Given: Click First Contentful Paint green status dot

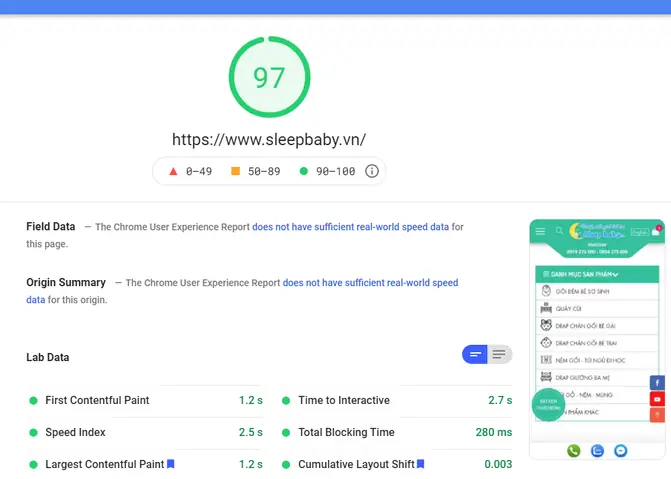Looking at the screenshot, I should [x=33, y=401].
